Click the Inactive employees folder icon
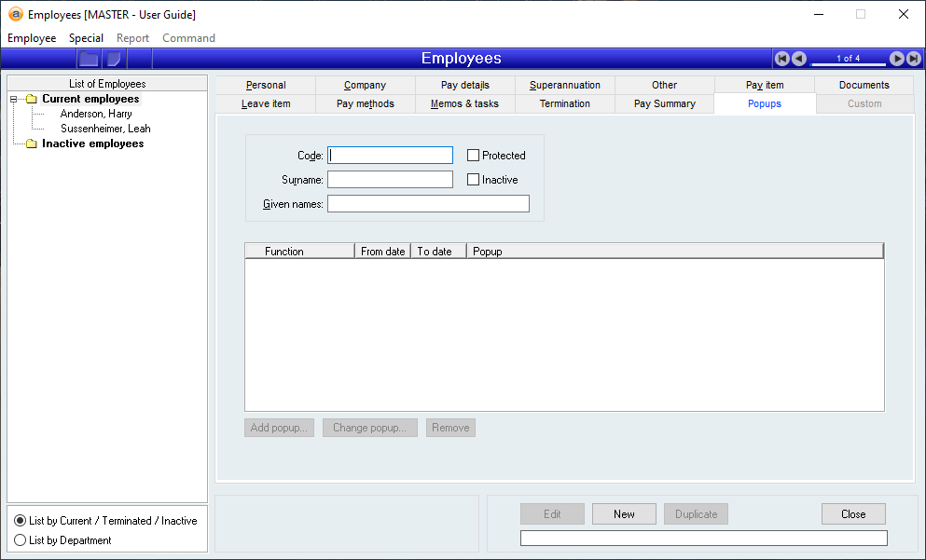 click(32, 143)
